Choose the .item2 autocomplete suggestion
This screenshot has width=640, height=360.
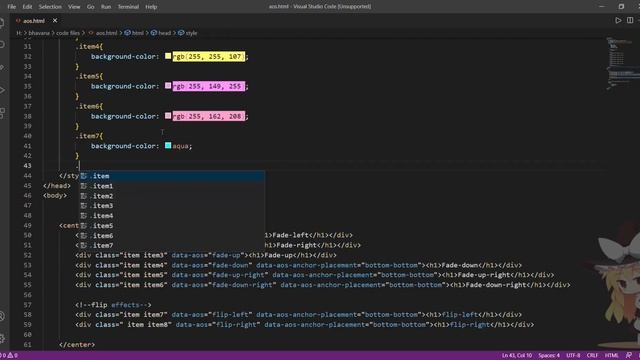click(171, 196)
